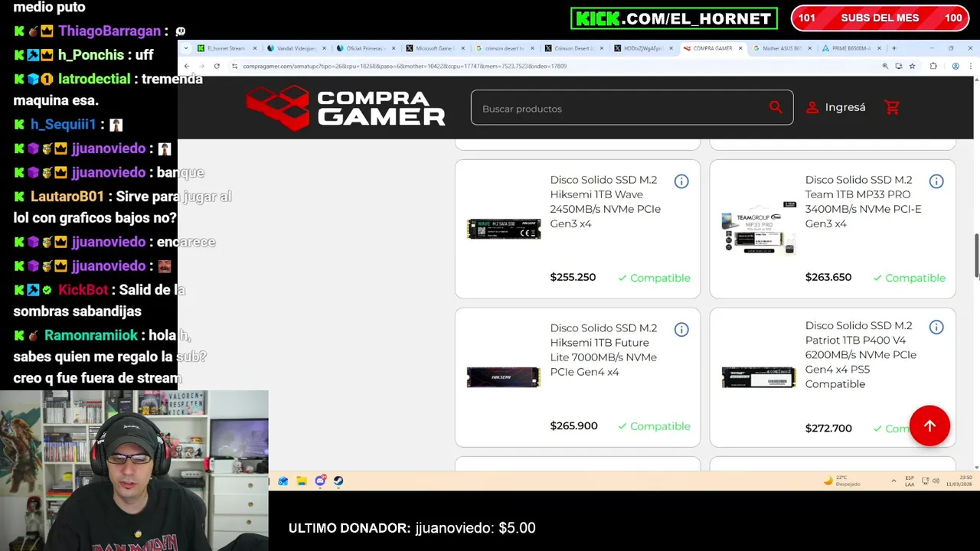Click the ESP LAA language indicator
This screenshot has width=980, height=551.
[910, 481]
